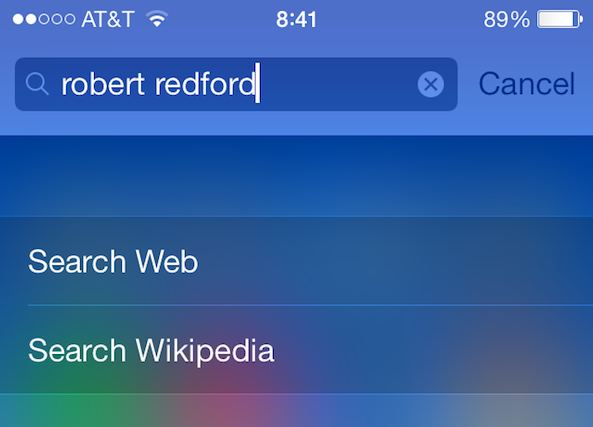
Task: Cancel the Spotlight search
Action: [526, 84]
